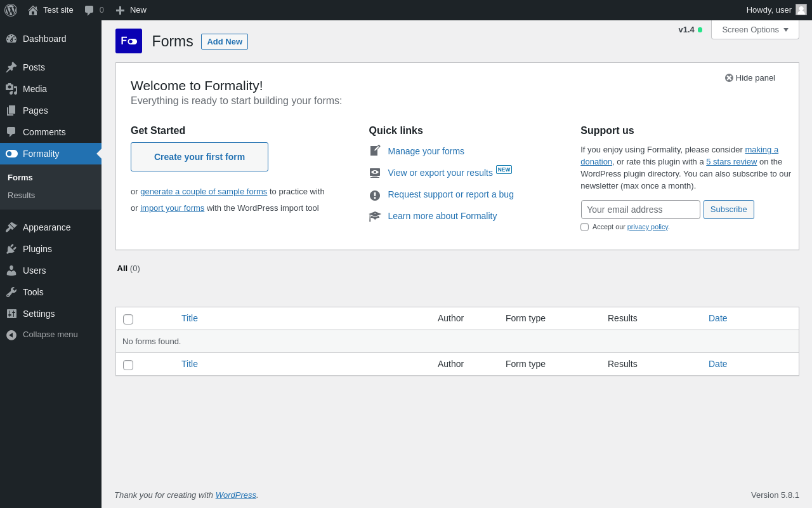The height and width of the screenshot is (508, 812).
Task: Click the Manage your forms pencil icon
Action: pos(375,151)
